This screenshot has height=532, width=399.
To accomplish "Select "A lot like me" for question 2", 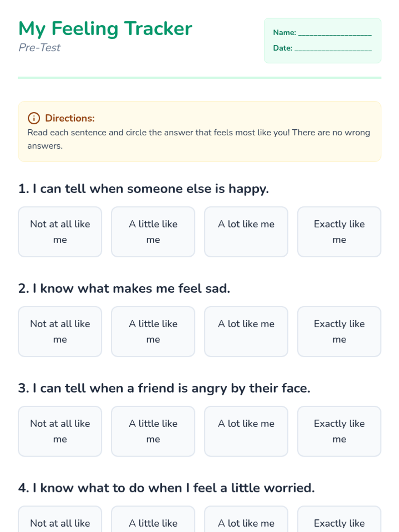I will (246, 332).
